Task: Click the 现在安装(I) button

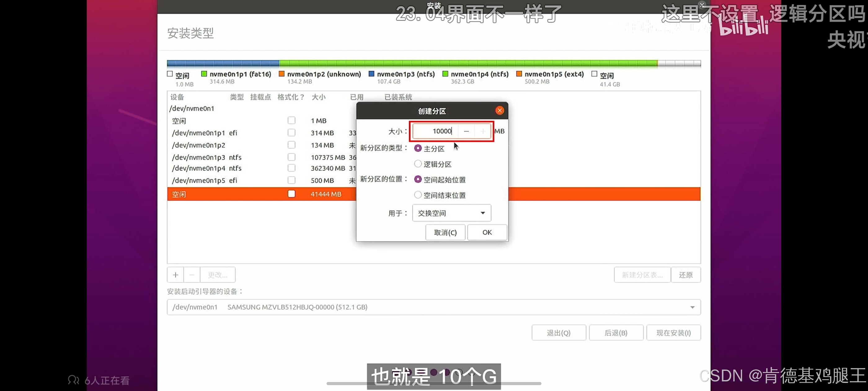Action: 673,333
